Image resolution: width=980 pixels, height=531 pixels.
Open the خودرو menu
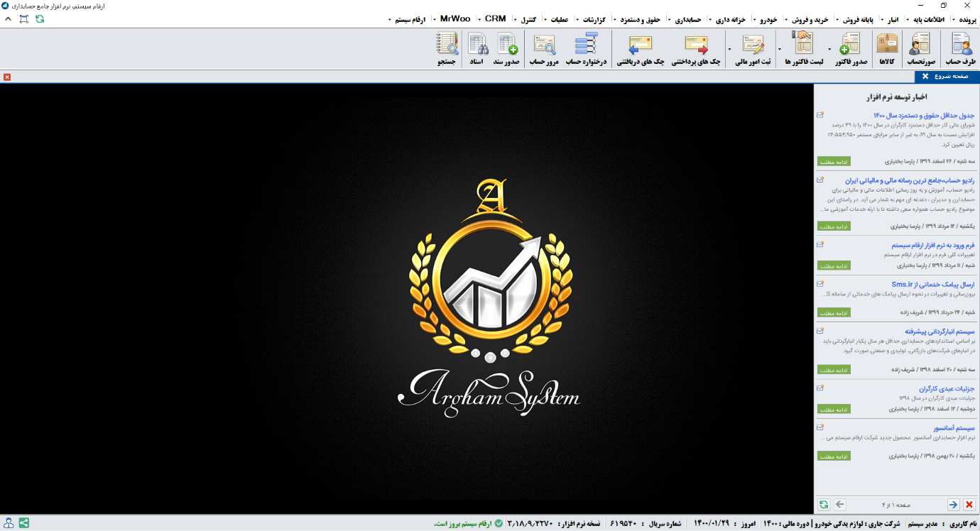766,19
